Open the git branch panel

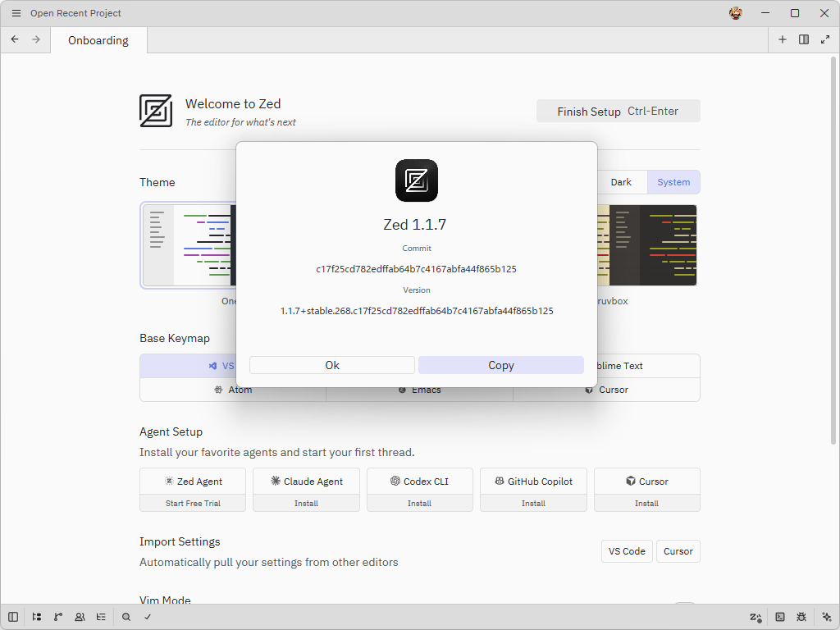click(58, 617)
